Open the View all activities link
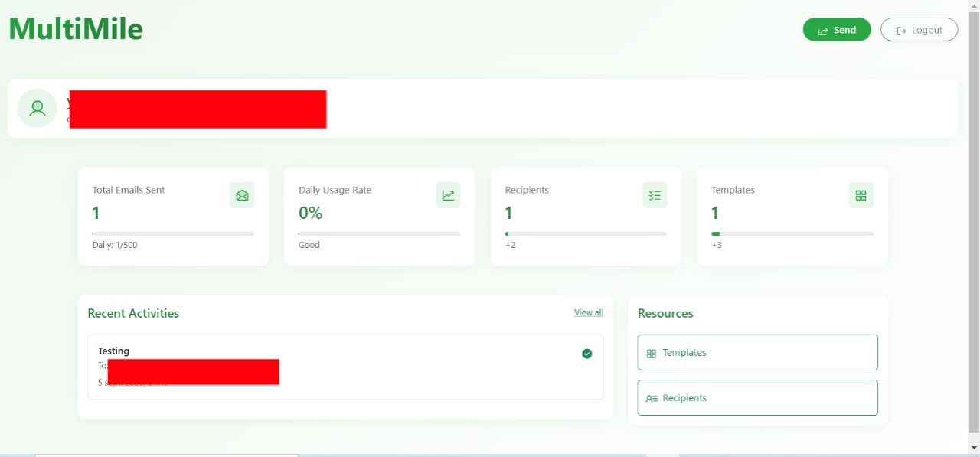This screenshot has height=457, width=980. click(588, 312)
